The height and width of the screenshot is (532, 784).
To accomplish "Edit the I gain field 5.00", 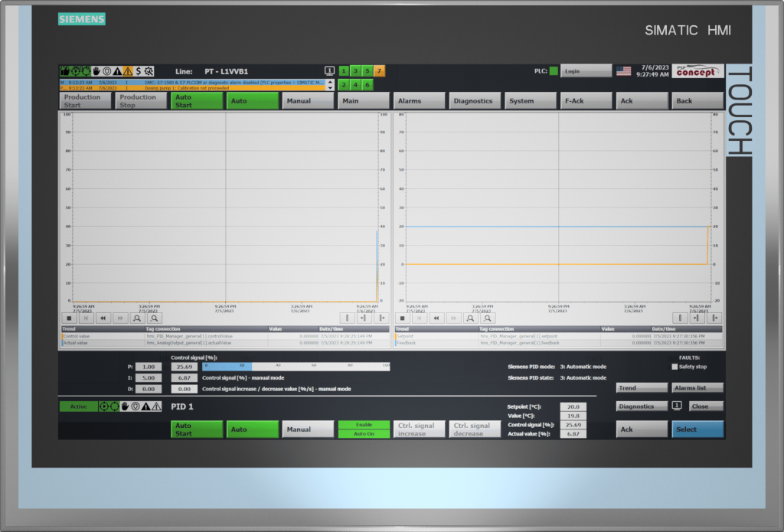I will 149,378.
